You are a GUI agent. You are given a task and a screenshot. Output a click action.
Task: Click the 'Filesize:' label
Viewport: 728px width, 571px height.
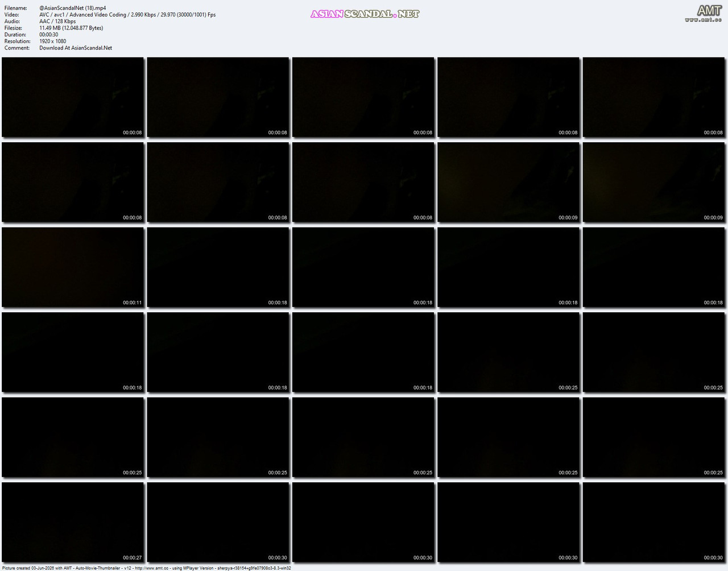[14, 28]
